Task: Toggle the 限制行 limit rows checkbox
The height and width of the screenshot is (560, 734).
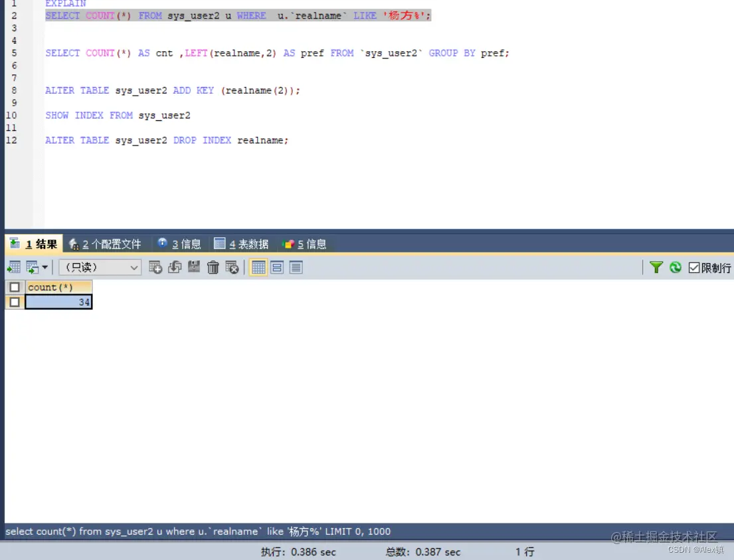Action: (x=694, y=268)
